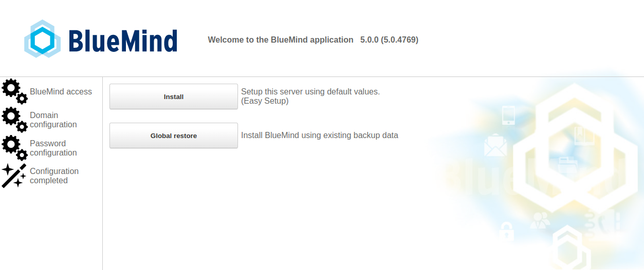This screenshot has height=270, width=644.
Task: Select the BlueMind access step label
Action: tap(61, 91)
